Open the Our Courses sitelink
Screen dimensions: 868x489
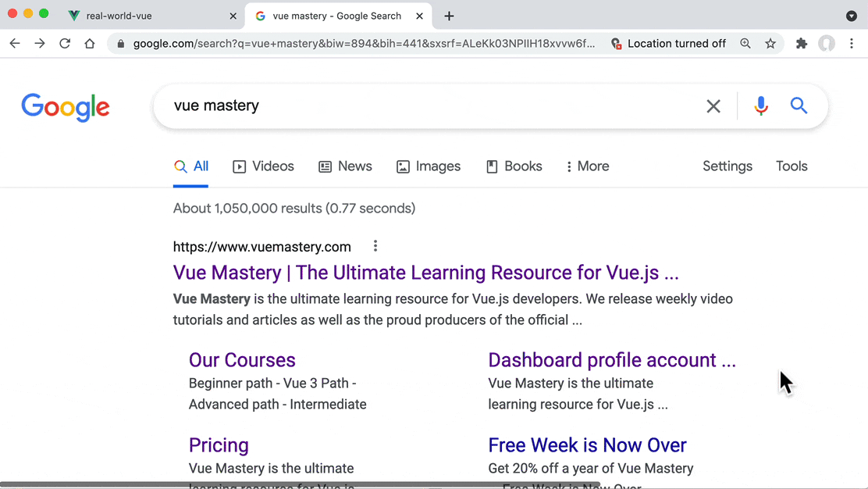coord(242,360)
